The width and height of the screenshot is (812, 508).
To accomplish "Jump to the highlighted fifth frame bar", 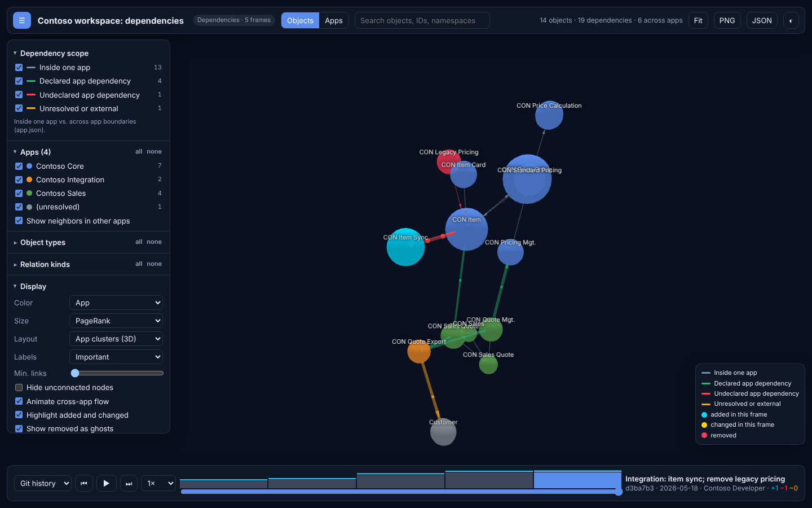I will click(577, 480).
